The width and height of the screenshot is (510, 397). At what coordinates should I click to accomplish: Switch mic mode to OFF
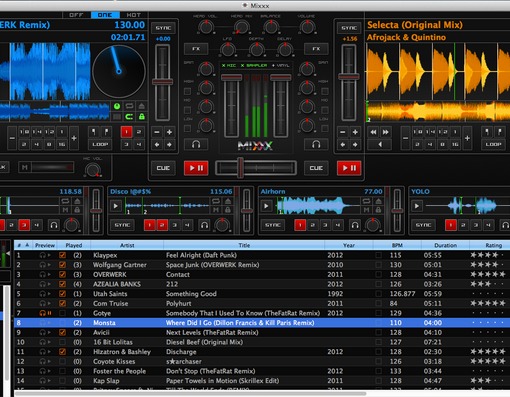tap(76, 15)
